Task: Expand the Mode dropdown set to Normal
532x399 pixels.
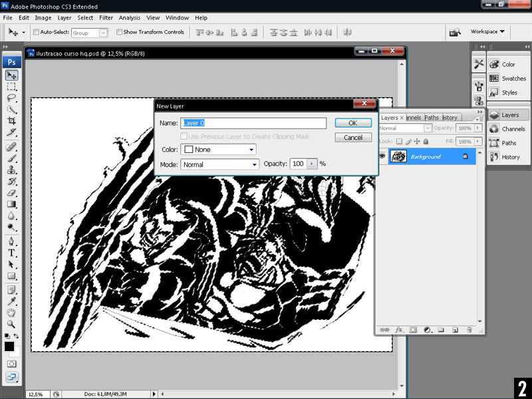Action: coord(219,164)
